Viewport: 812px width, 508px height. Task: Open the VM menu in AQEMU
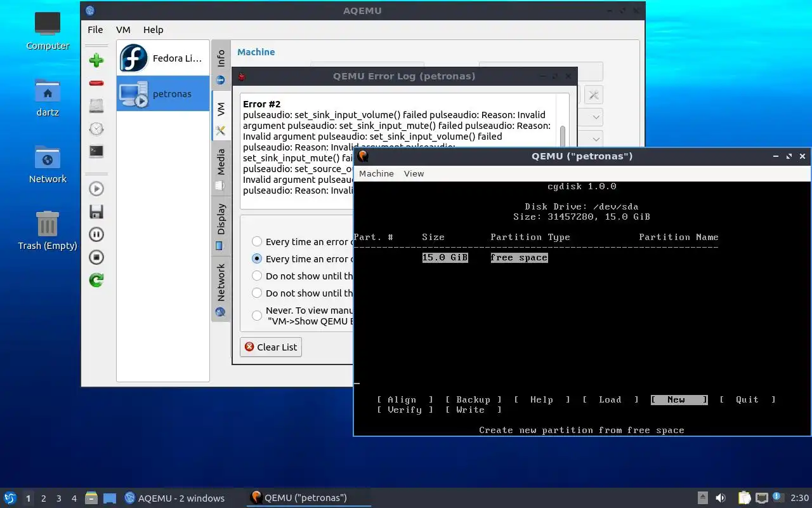click(x=123, y=29)
